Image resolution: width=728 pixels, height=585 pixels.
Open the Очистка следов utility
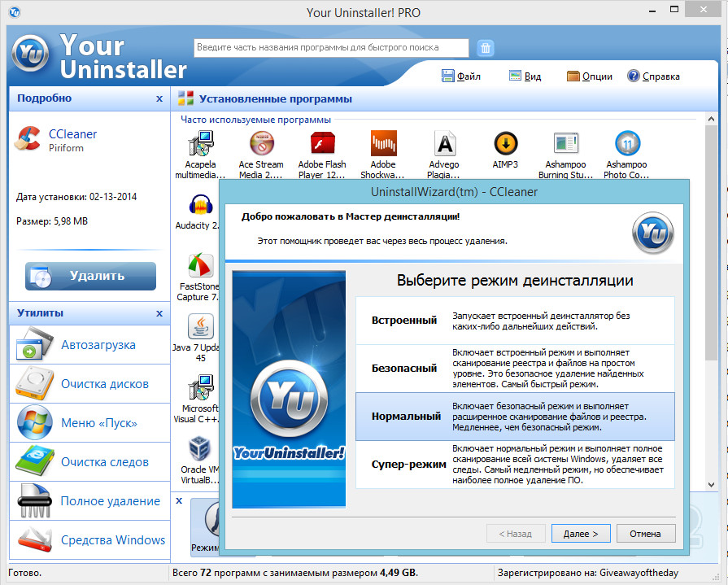point(89,461)
